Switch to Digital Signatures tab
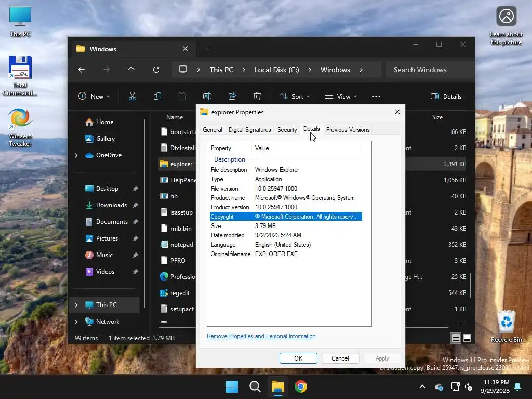This screenshot has height=399, width=532. point(250,130)
